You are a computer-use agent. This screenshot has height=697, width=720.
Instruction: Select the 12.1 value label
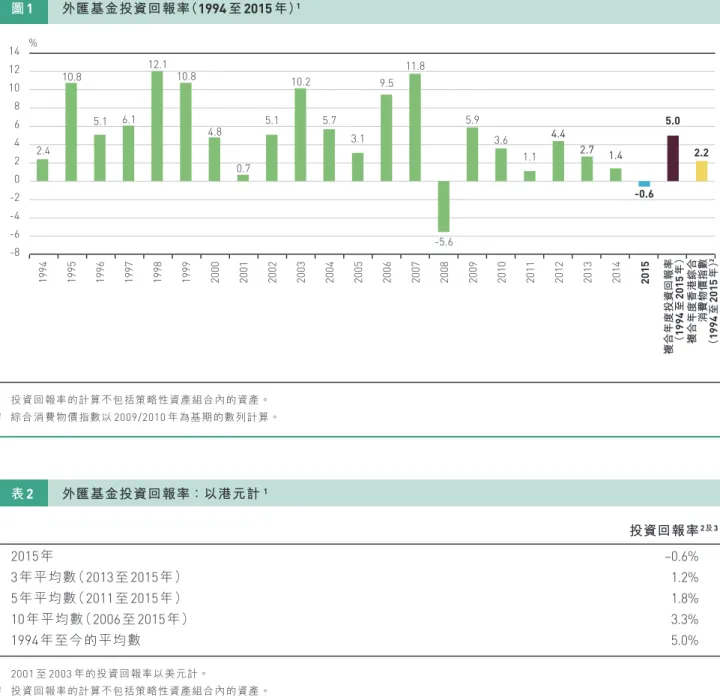(158, 65)
